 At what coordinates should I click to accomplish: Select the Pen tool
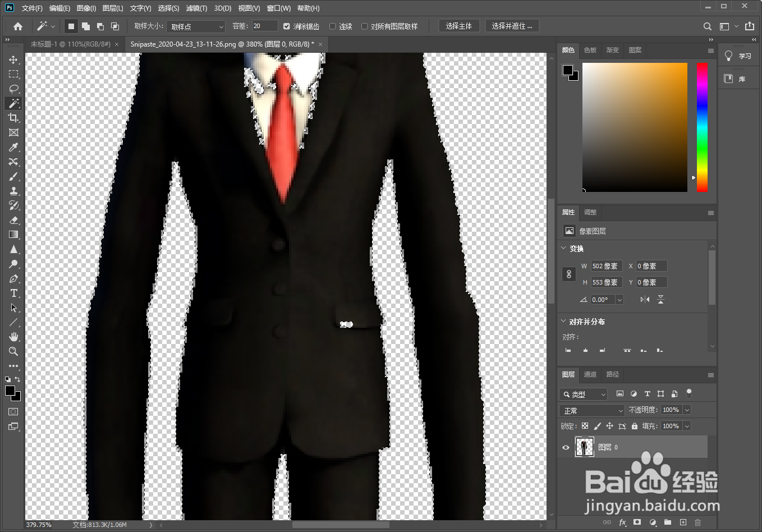pos(13,278)
